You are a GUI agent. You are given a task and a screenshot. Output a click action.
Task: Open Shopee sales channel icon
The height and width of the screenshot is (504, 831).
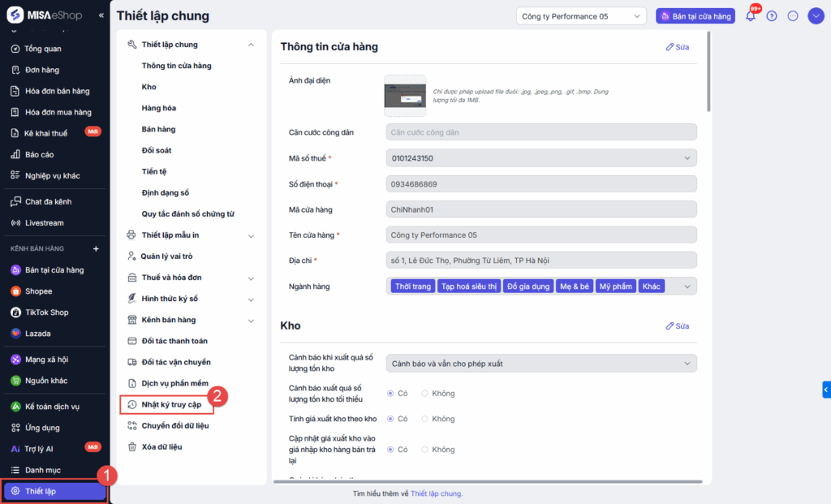16,291
